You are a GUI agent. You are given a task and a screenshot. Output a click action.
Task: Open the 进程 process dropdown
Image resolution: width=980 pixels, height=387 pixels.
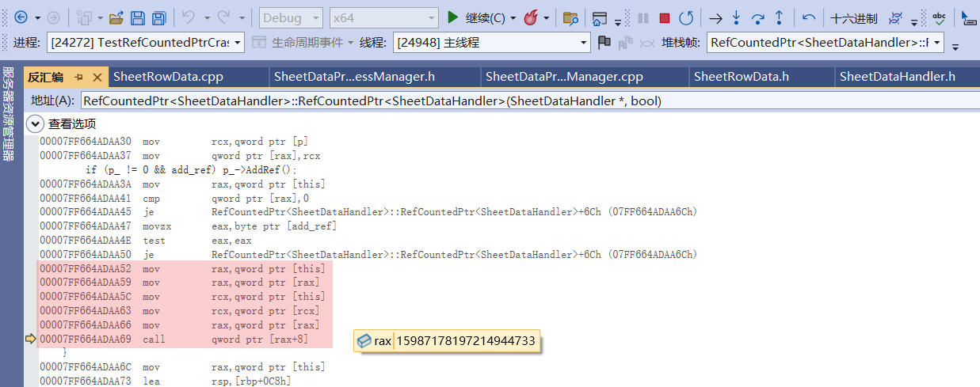pos(146,42)
